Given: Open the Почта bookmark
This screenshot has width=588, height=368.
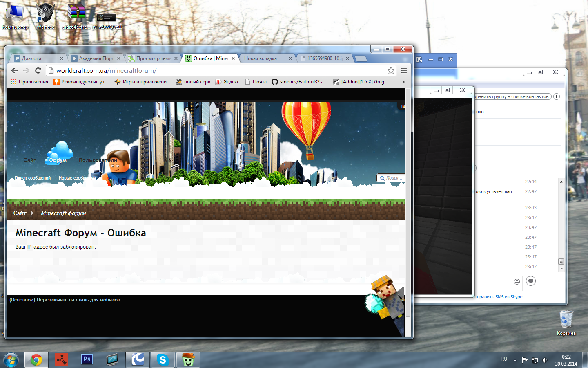Looking at the screenshot, I should [256, 82].
